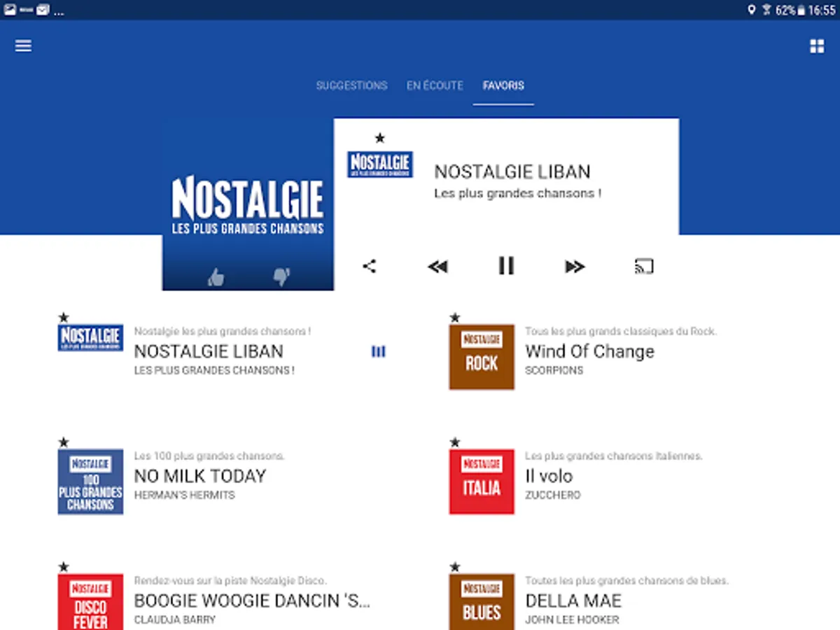This screenshot has height=630, width=840.
Task: Dislike the song with thumbs down
Action: (281, 277)
